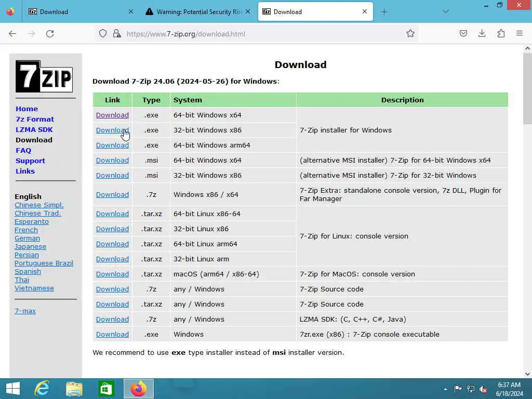This screenshot has height=399, width=532.
Task: Go to Home in the sidebar
Action: click(27, 109)
